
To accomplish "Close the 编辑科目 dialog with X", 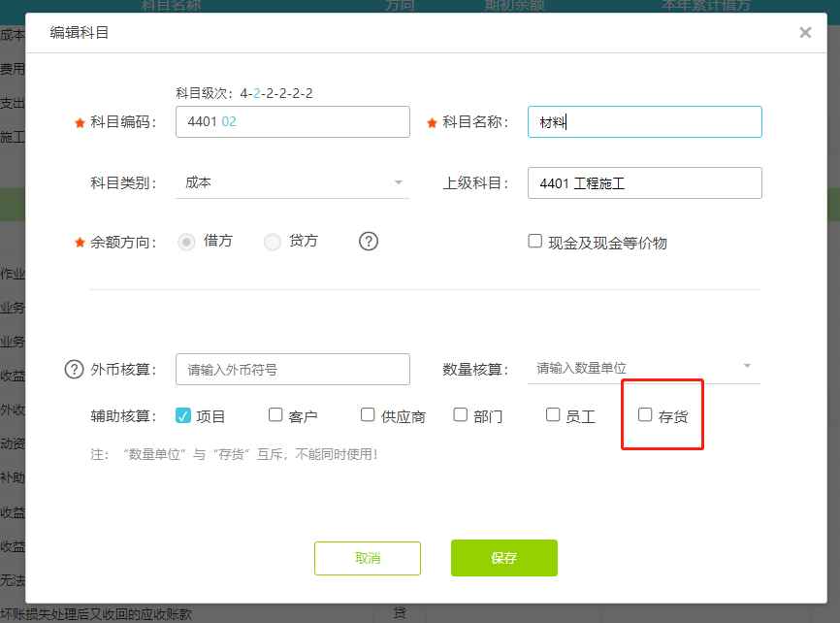I will click(x=805, y=33).
